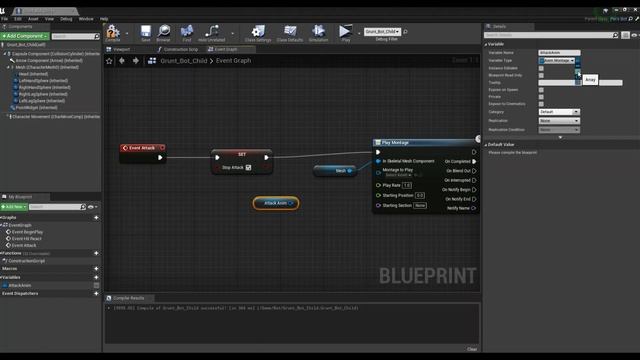Collapse the Mesh component tree node
The height and width of the screenshot is (360, 640).
[9, 67]
